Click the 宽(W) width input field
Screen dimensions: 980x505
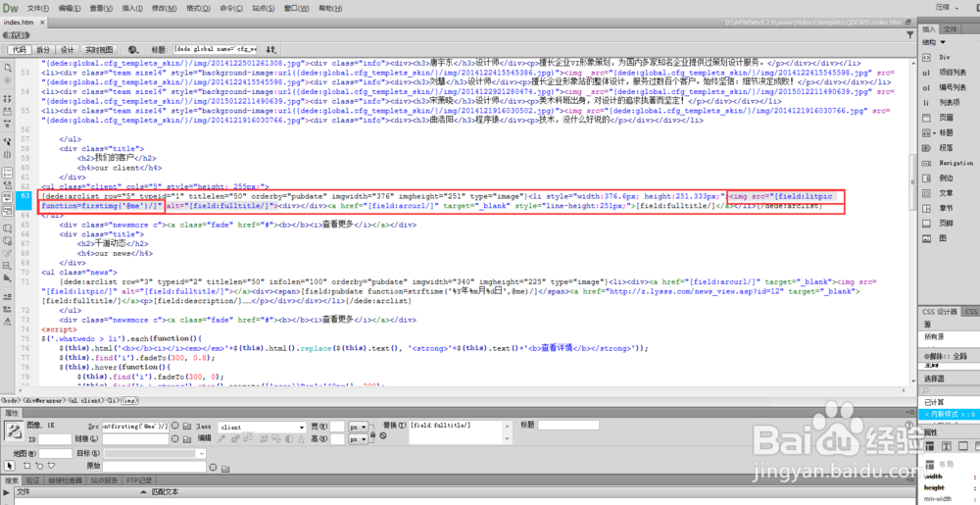coord(338,427)
